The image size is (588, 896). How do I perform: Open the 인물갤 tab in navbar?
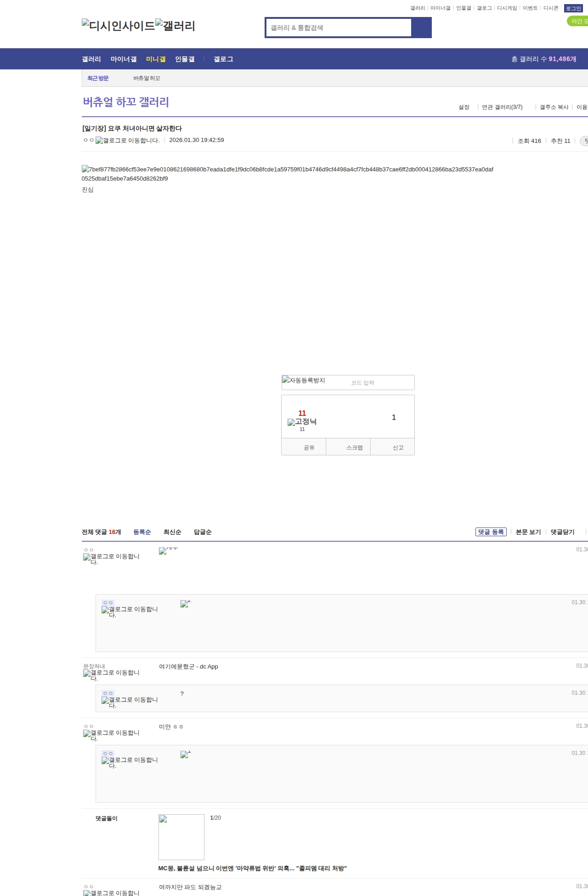185,59
